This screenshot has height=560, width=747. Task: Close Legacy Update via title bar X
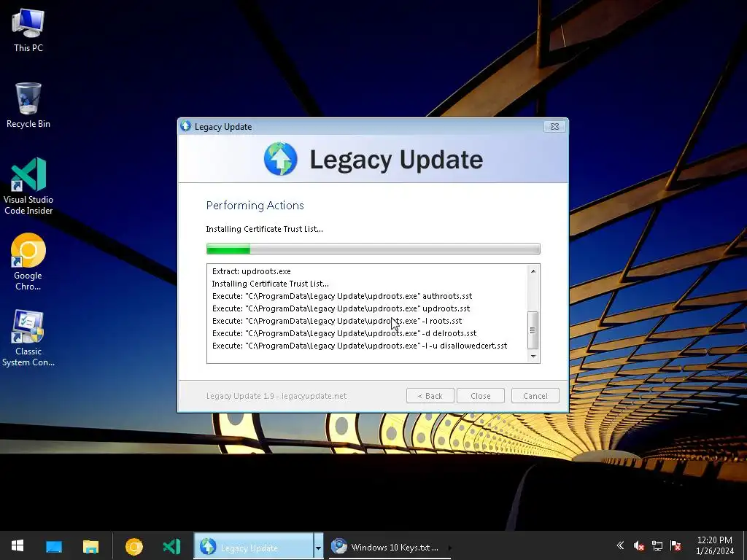pos(554,127)
